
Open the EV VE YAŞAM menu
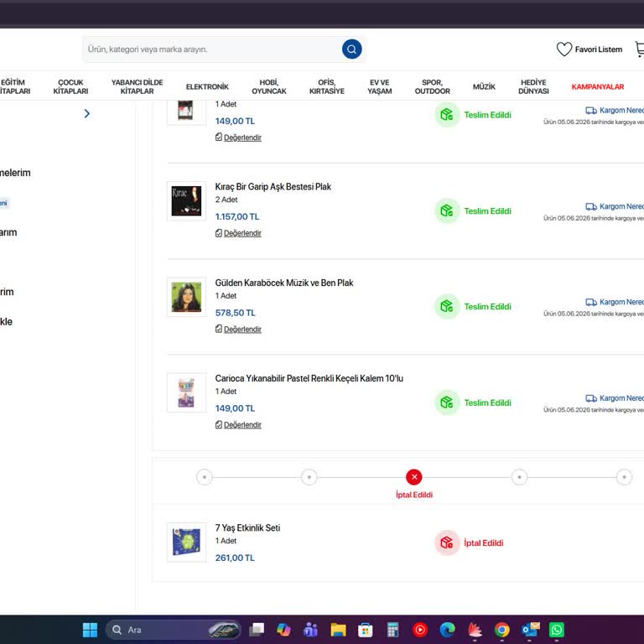[380, 86]
